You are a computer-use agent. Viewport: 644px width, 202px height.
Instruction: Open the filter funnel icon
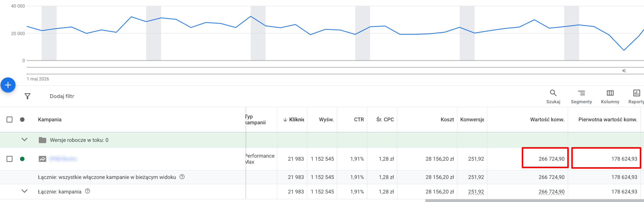pyautogui.click(x=27, y=96)
